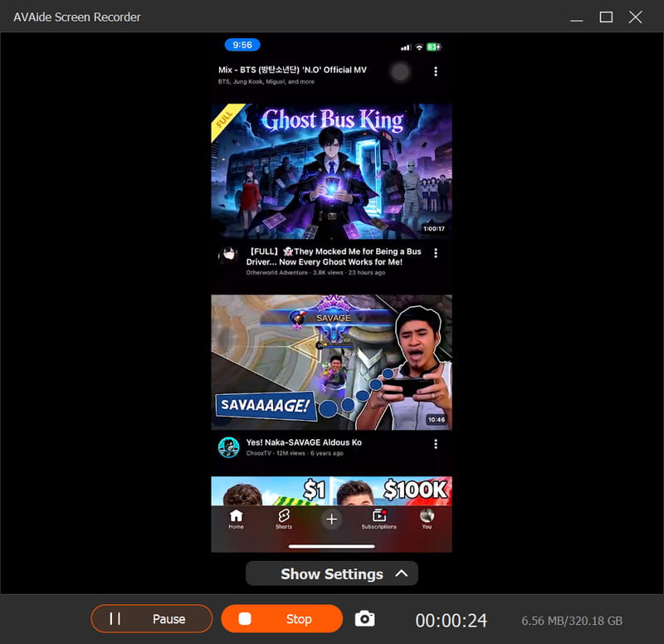
Task: Open the Shorts tab
Action: pyautogui.click(x=284, y=519)
